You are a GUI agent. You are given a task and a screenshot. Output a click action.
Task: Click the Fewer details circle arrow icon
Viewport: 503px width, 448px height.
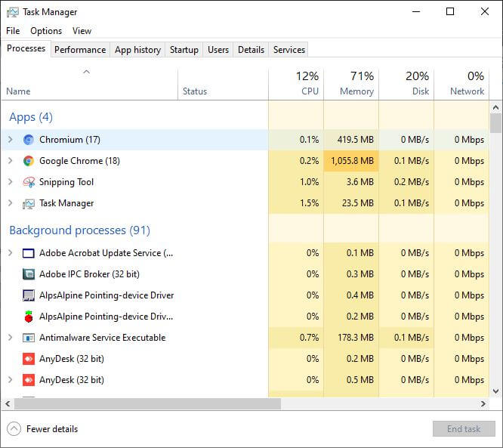pos(14,429)
